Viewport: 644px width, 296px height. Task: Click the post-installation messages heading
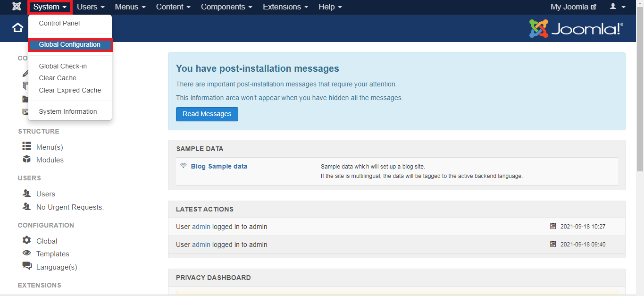coord(258,68)
